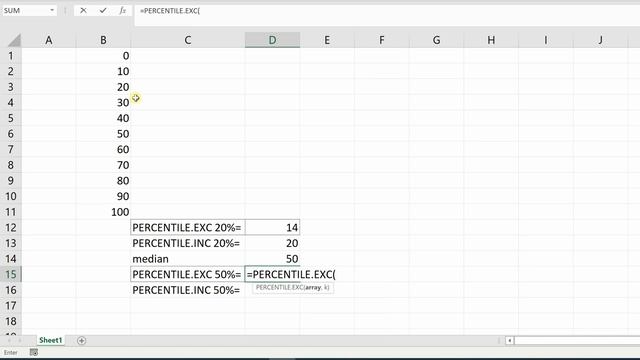
Task: Click cell B6 with value 50
Action: coord(103,134)
